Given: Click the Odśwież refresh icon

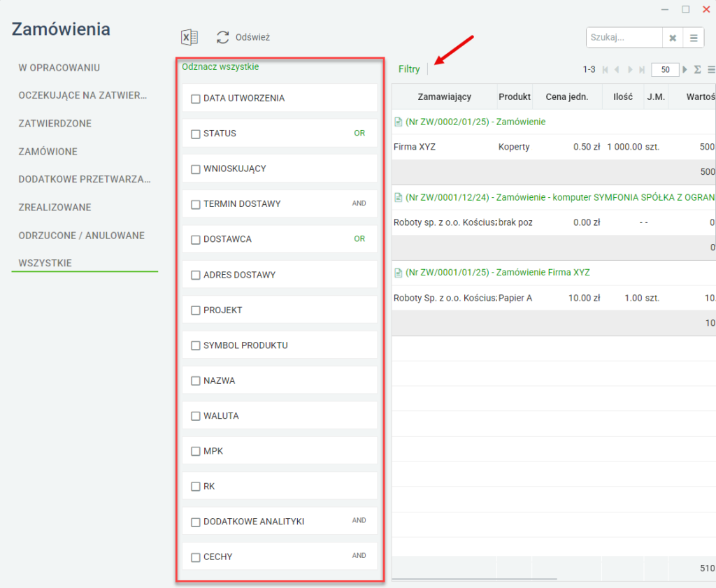Looking at the screenshot, I should (x=223, y=38).
